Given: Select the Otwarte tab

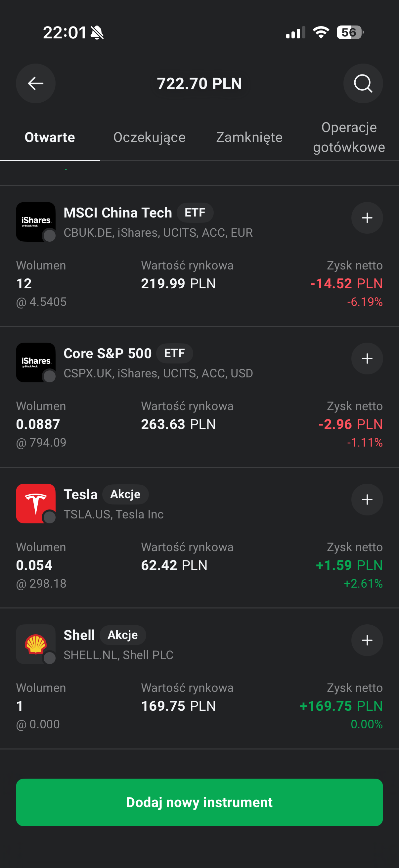Looking at the screenshot, I should click(50, 137).
